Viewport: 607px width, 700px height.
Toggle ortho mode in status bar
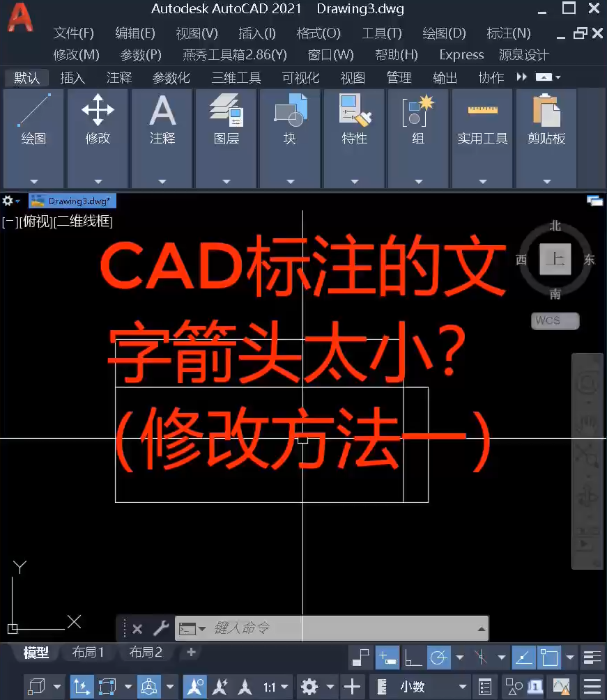pyautogui.click(x=413, y=657)
